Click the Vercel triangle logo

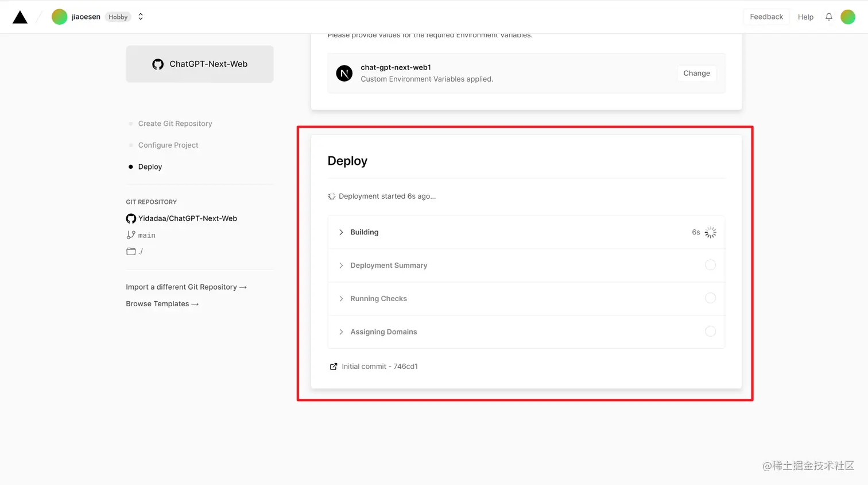coord(20,17)
